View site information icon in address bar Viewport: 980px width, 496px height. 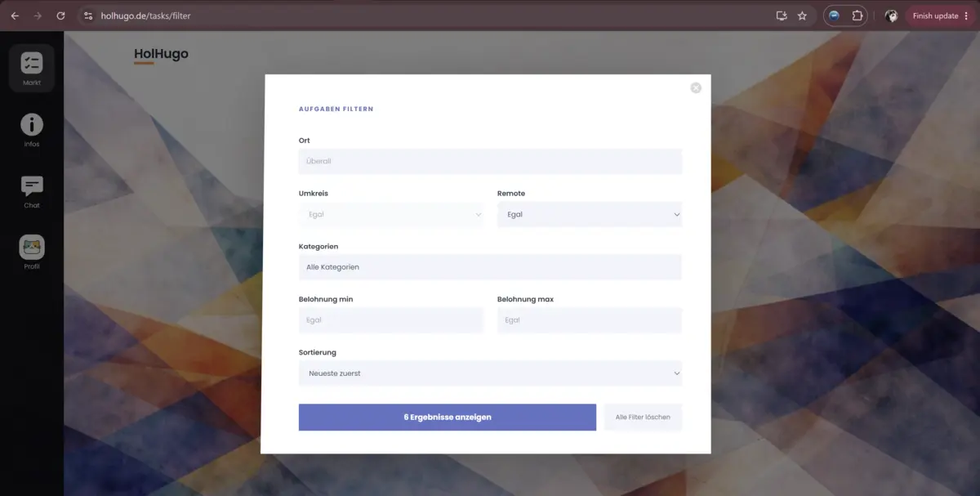(x=89, y=16)
